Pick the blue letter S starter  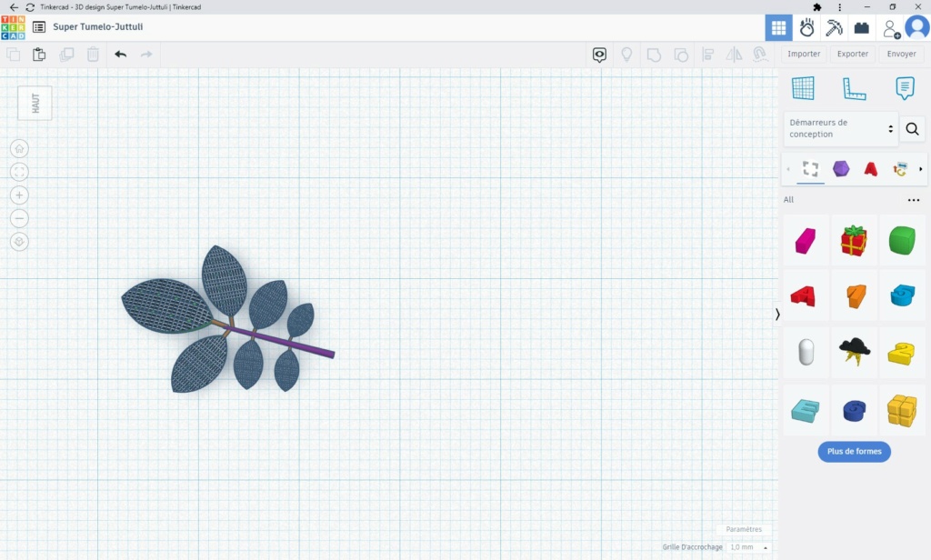pos(902,295)
